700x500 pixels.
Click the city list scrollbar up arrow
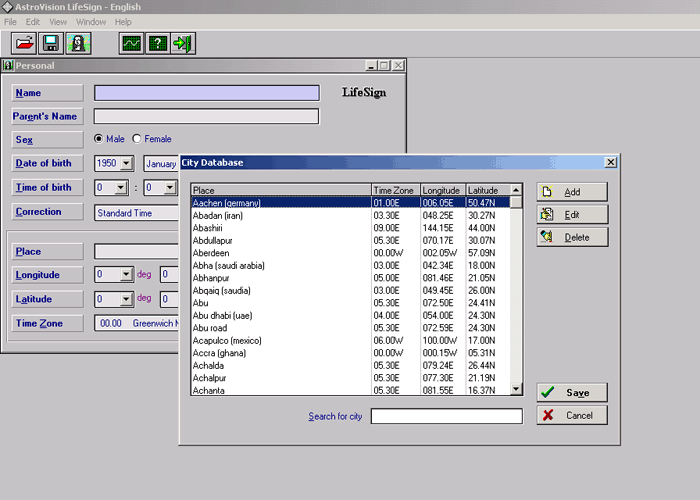point(516,190)
